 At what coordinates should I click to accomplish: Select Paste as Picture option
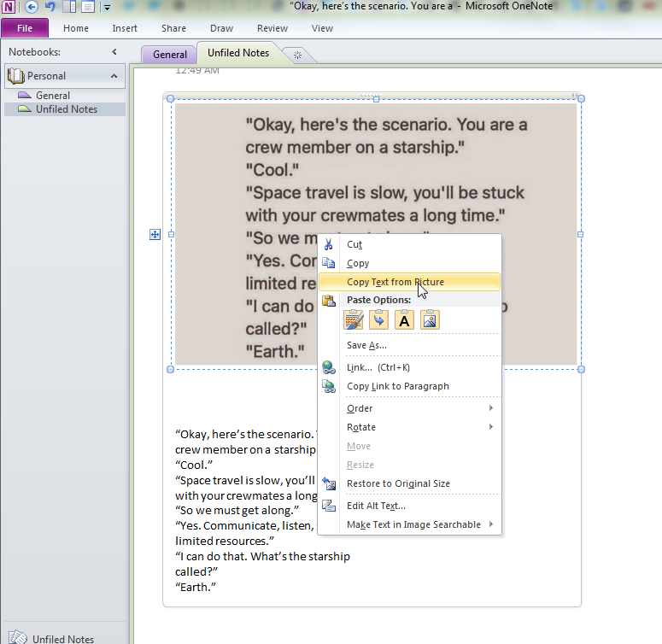[x=430, y=319]
